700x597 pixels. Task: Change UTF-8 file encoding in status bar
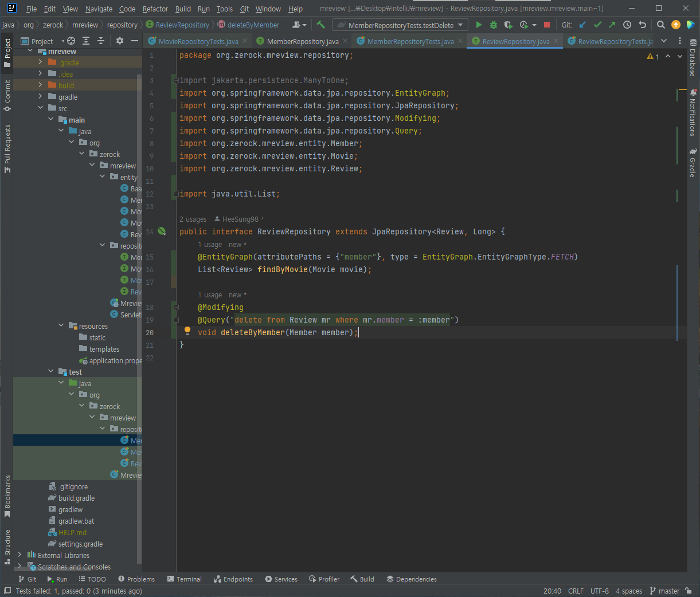600,591
